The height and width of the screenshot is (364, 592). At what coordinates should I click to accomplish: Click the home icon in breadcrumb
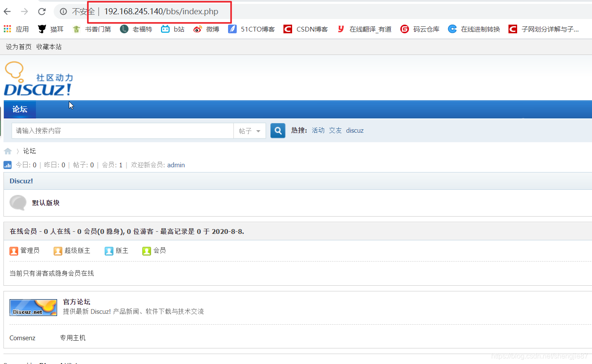pyautogui.click(x=8, y=151)
